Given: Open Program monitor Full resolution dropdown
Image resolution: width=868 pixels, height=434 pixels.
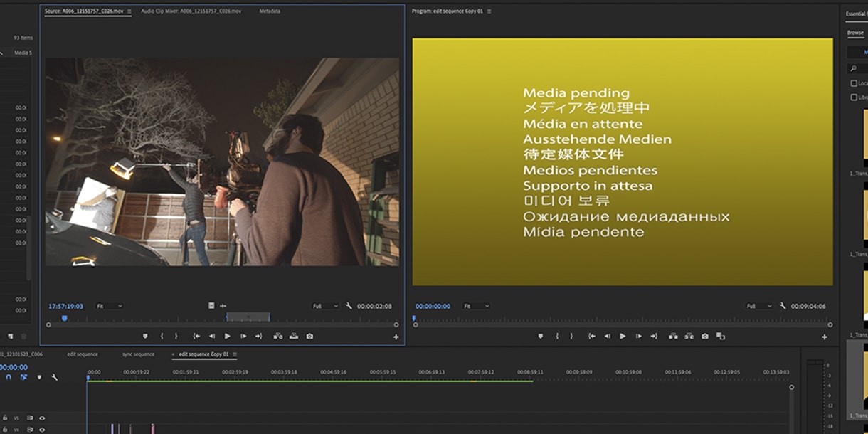Looking at the screenshot, I should click(758, 306).
